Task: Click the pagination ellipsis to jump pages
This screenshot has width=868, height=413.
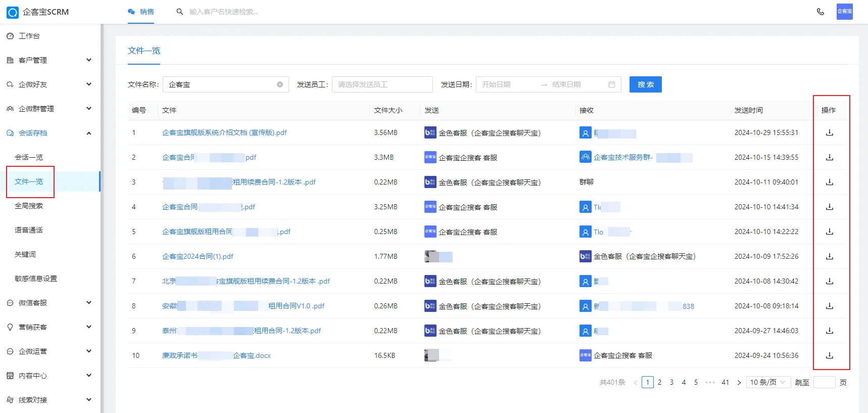Action: (710, 383)
